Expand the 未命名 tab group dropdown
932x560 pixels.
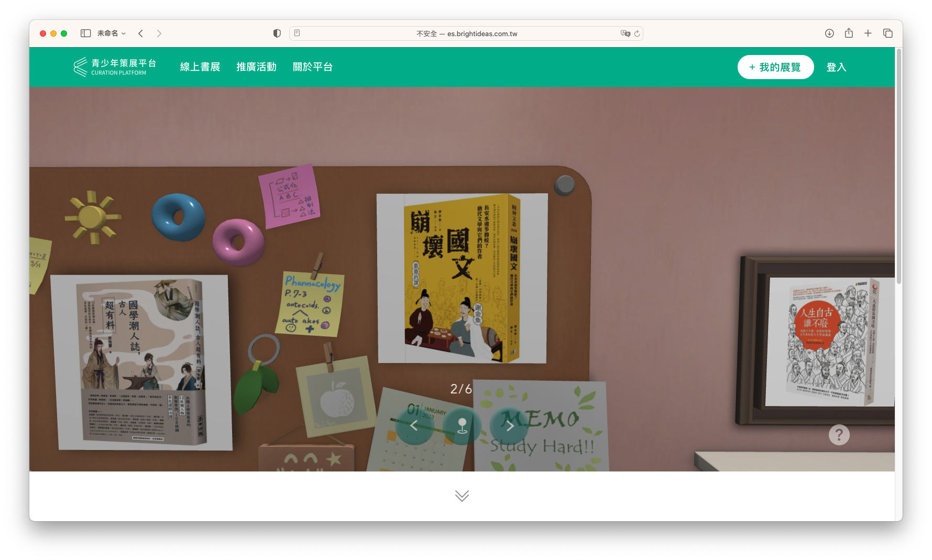tap(112, 34)
